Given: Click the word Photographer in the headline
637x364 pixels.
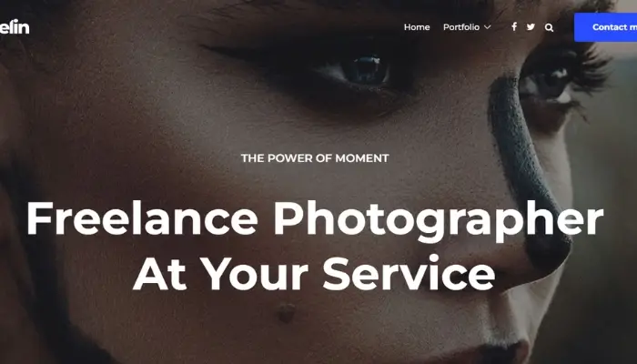Looking at the screenshot, I should coord(439,221).
